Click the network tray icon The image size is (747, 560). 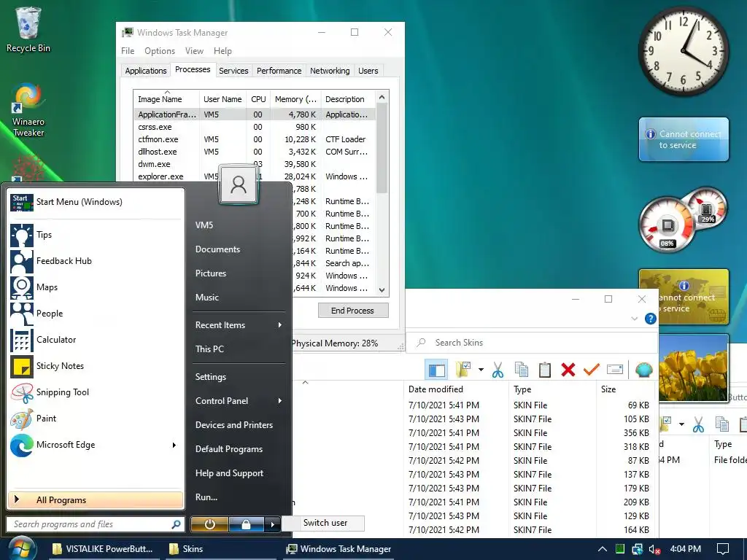pos(637,549)
